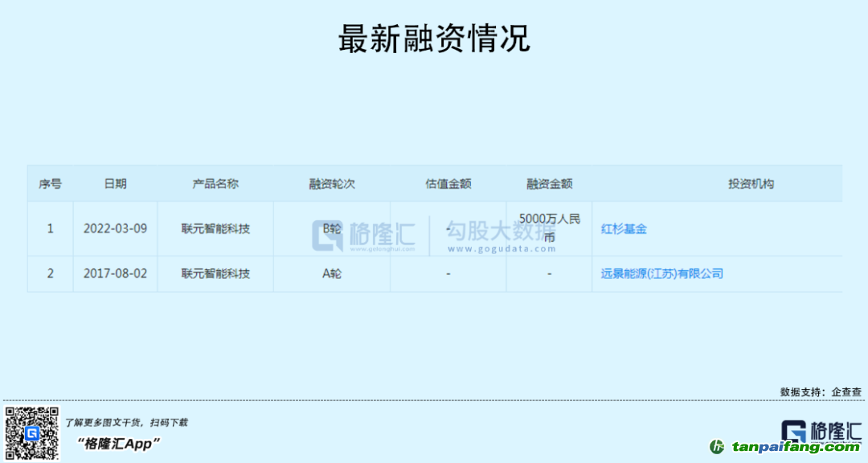Select the 2022-03-09 date cell
The height and width of the screenshot is (463, 868).
[115, 229]
